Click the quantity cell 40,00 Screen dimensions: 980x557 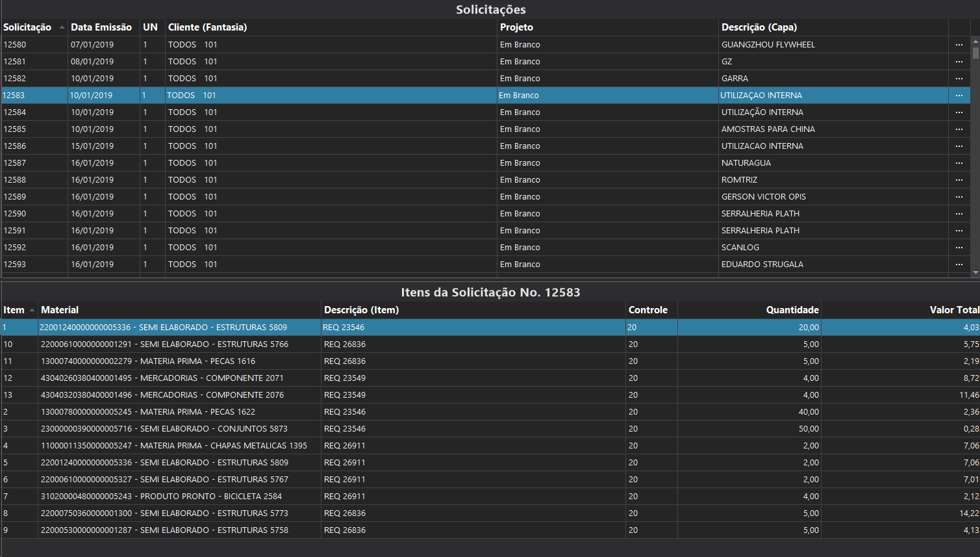[x=749, y=412]
